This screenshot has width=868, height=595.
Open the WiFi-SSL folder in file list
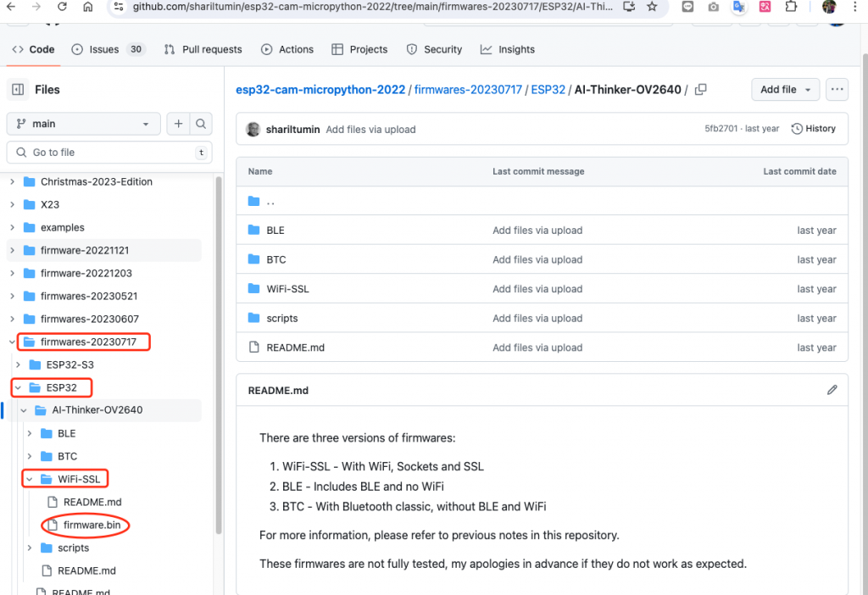(288, 289)
